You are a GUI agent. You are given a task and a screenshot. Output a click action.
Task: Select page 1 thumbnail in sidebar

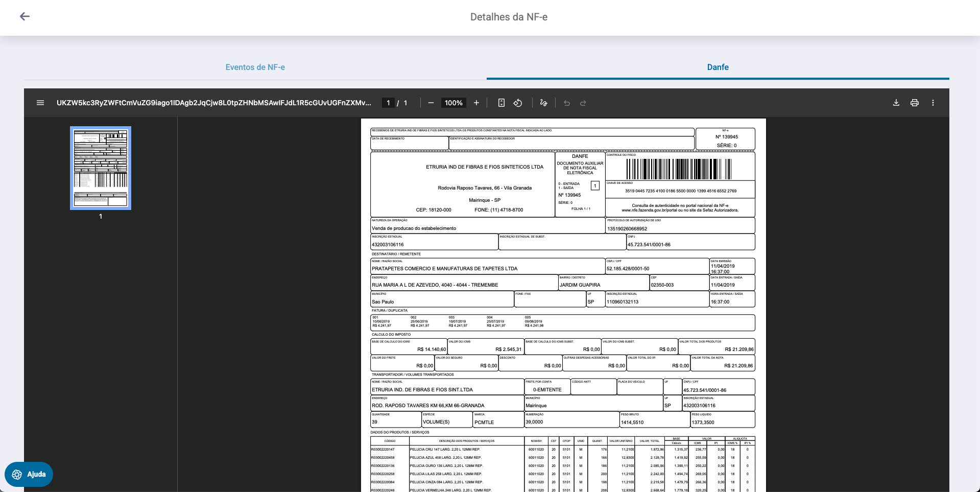(x=101, y=168)
